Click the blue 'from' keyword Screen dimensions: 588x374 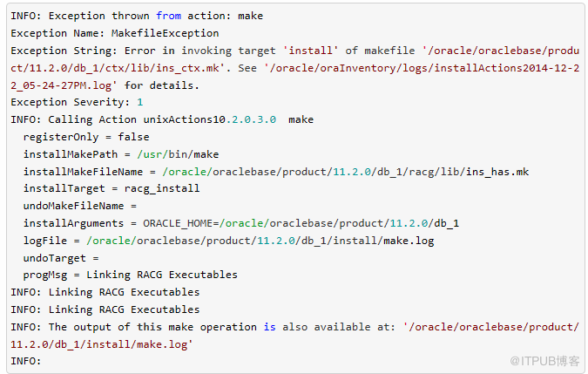pyautogui.click(x=168, y=16)
